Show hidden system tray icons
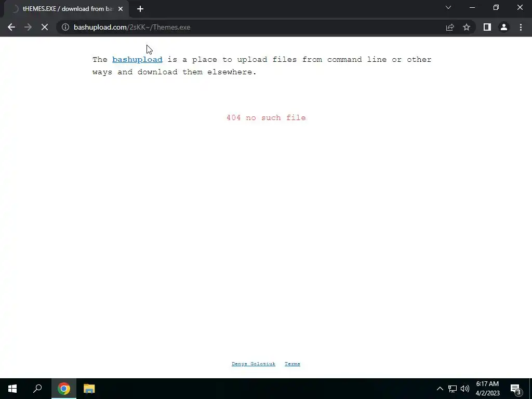 click(x=440, y=389)
